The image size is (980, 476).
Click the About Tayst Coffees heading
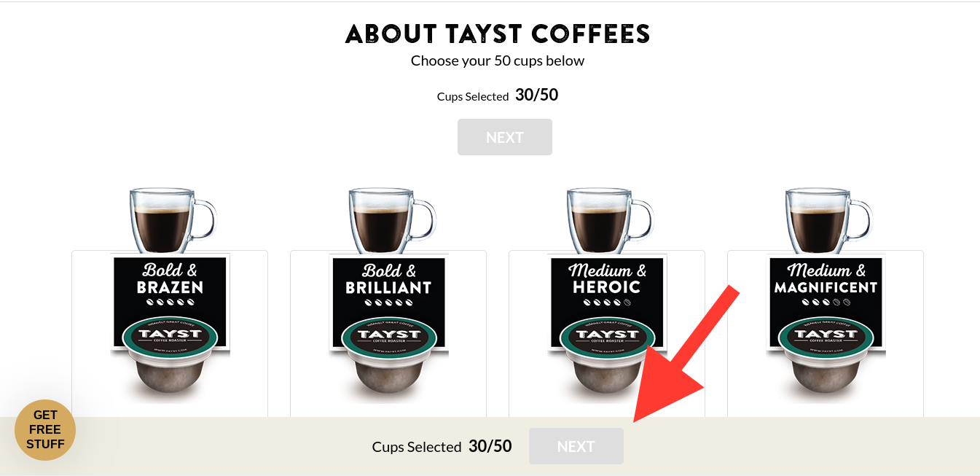tap(498, 34)
